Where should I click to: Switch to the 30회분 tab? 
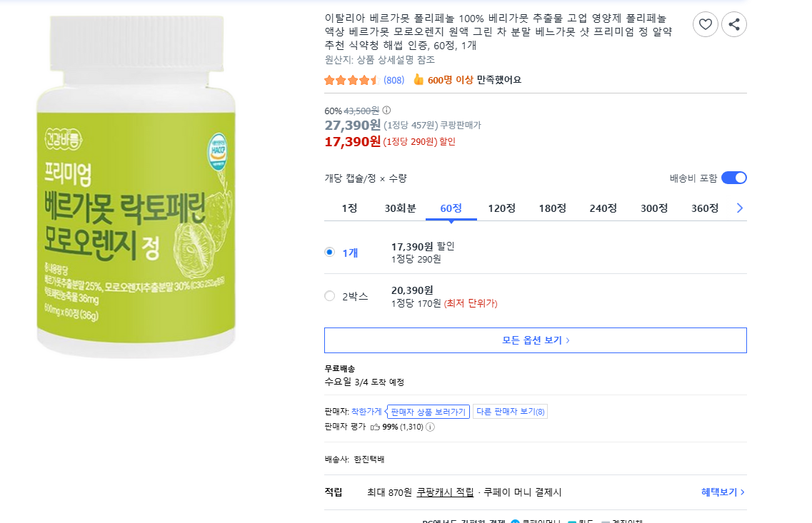[x=400, y=208]
